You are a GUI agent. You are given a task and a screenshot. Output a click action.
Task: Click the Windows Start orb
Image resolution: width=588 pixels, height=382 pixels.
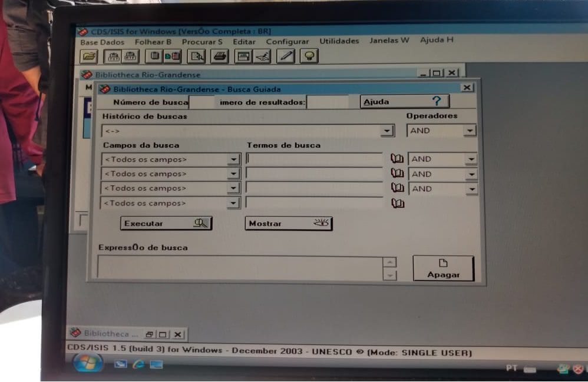(x=87, y=363)
